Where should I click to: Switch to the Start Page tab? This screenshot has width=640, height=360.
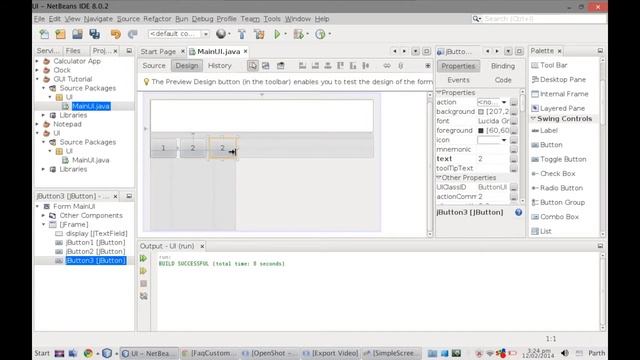coord(158,51)
